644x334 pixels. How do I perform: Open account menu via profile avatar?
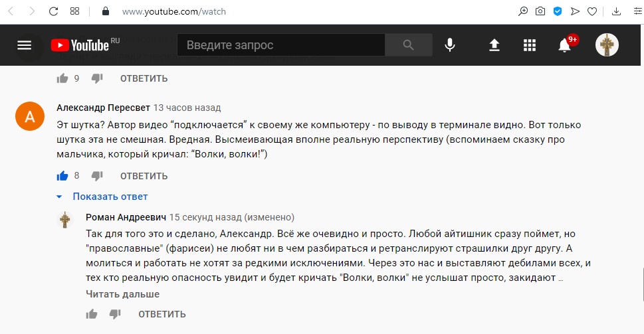coord(607,44)
